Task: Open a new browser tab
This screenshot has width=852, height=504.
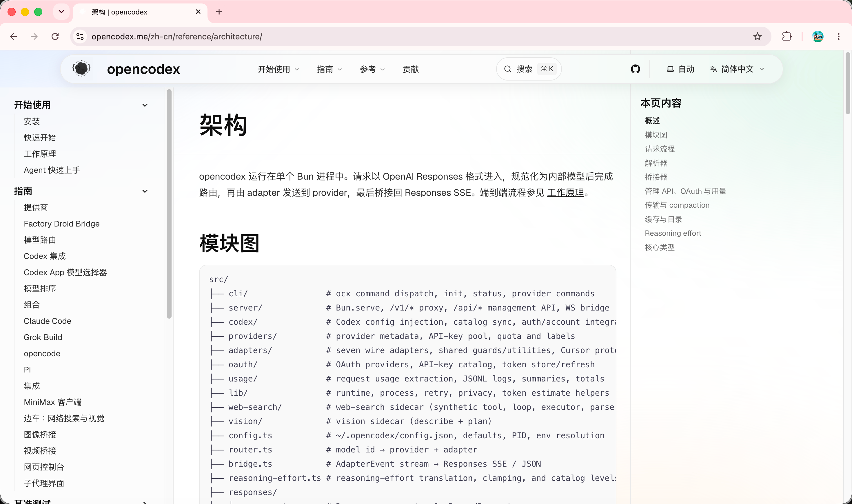Action: coord(219,12)
